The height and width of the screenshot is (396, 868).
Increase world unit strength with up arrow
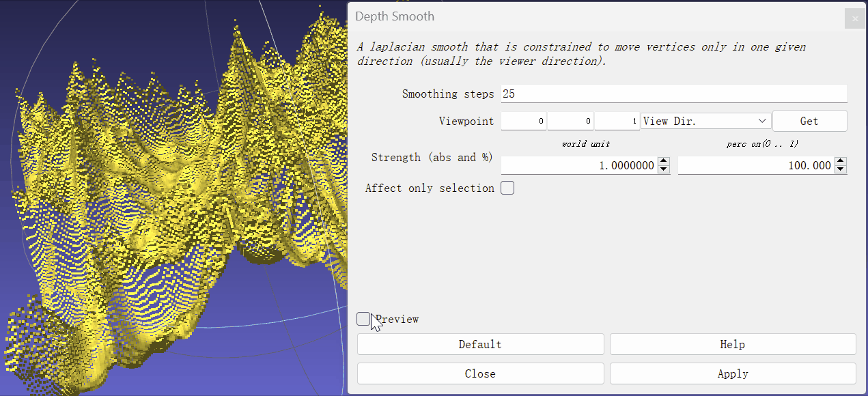(664, 162)
